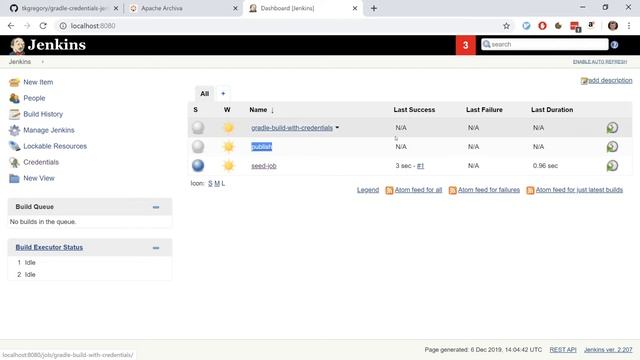Viewport: 640px width, 360px height.
Task: Click the Jenkins butler logo
Action: click(x=17, y=45)
